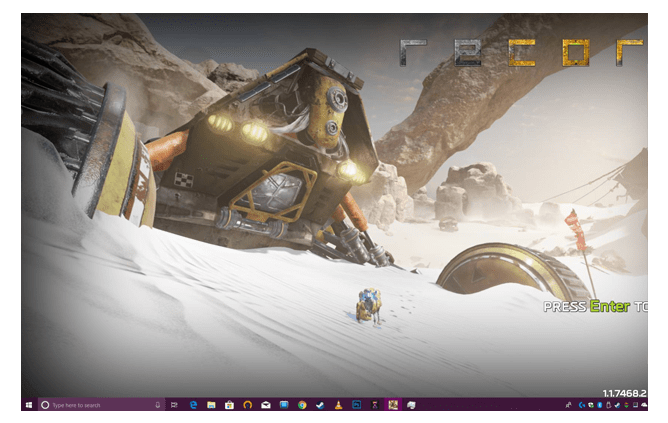This screenshot has width=668, height=423.
Task: Open the hourglass app taskbar icon
Action: (x=375, y=405)
